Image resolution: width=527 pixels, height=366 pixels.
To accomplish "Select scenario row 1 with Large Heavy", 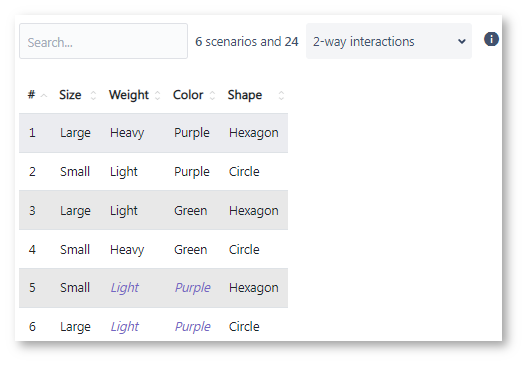I will tap(154, 133).
